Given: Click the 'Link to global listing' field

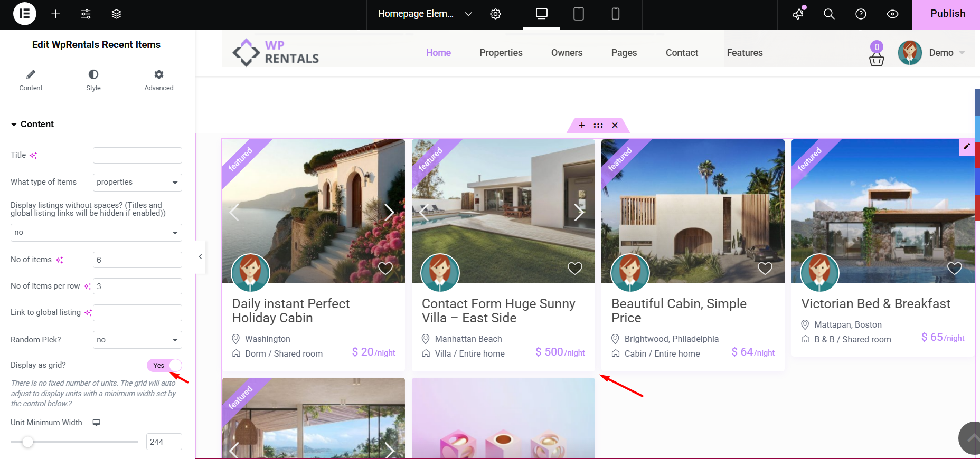Looking at the screenshot, I should 137,312.
